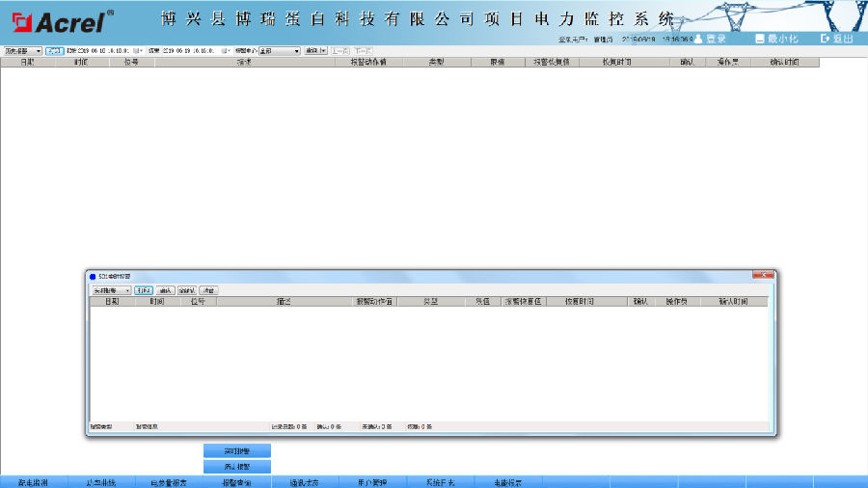Image resolution: width=868 pixels, height=488 pixels.
Task: Expand the alarm group 全部 dropdown
Action: (x=280, y=51)
